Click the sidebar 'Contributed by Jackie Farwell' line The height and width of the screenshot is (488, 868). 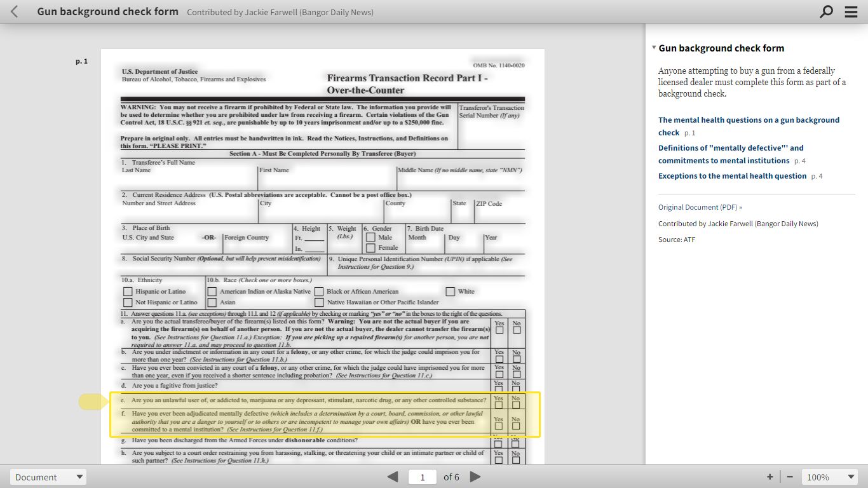[x=738, y=224]
